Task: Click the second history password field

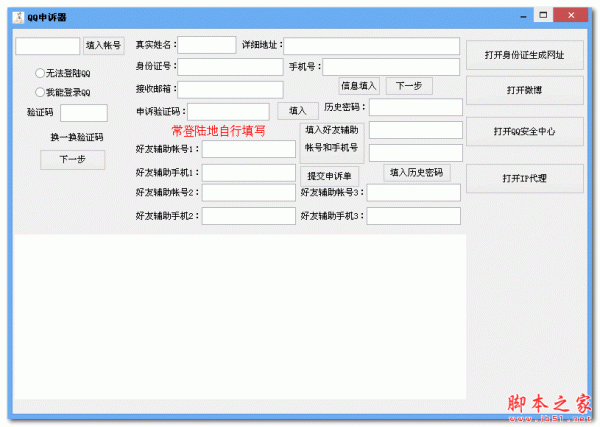Action: (x=416, y=130)
